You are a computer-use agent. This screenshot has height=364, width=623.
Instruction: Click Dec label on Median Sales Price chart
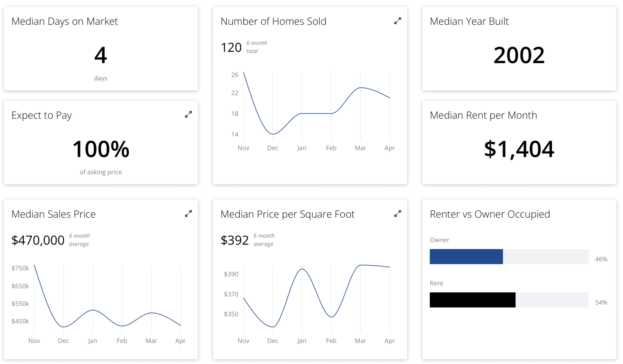[x=63, y=341]
